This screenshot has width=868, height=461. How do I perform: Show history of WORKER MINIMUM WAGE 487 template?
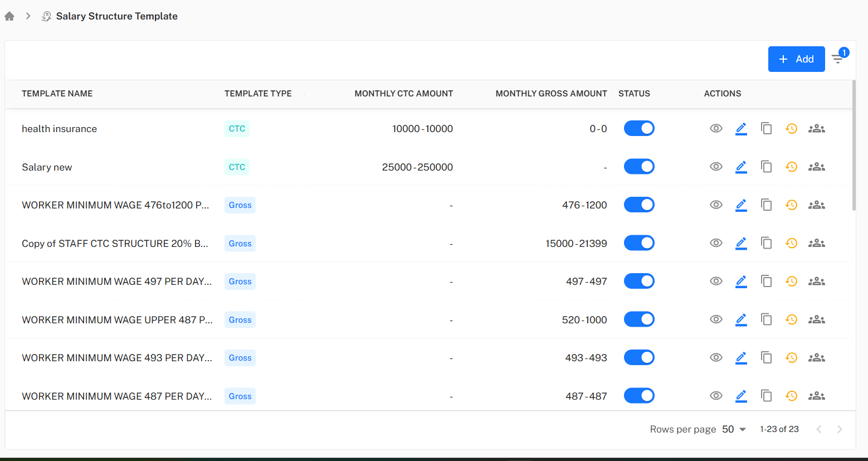[791, 396]
